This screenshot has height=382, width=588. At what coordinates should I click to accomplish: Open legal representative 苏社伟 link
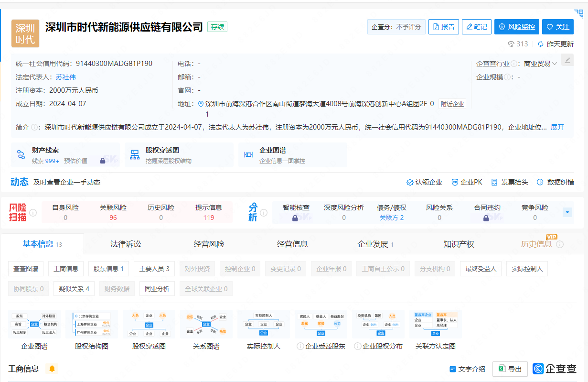coord(66,77)
